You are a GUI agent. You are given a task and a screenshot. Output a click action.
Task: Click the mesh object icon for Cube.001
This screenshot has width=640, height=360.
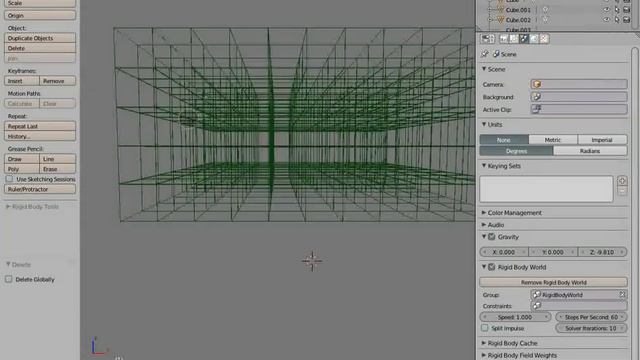point(500,10)
